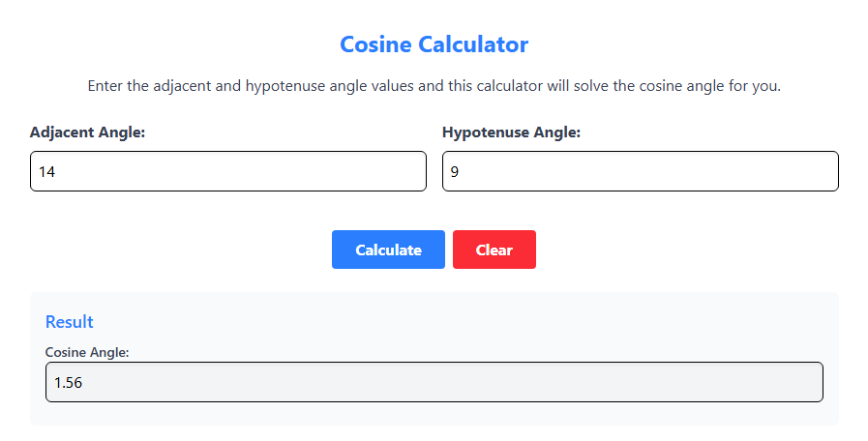Click the "Cosine Angle:" label
The height and width of the screenshot is (441, 868).
[87, 352]
